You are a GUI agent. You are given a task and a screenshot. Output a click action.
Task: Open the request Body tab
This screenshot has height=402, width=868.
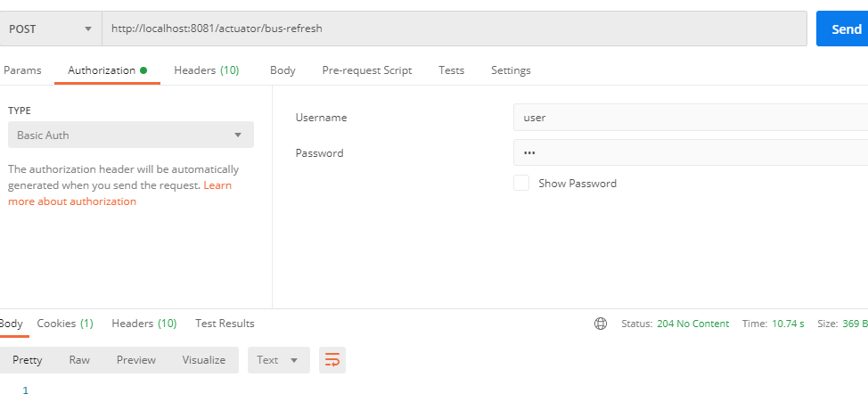pyautogui.click(x=283, y=70)
